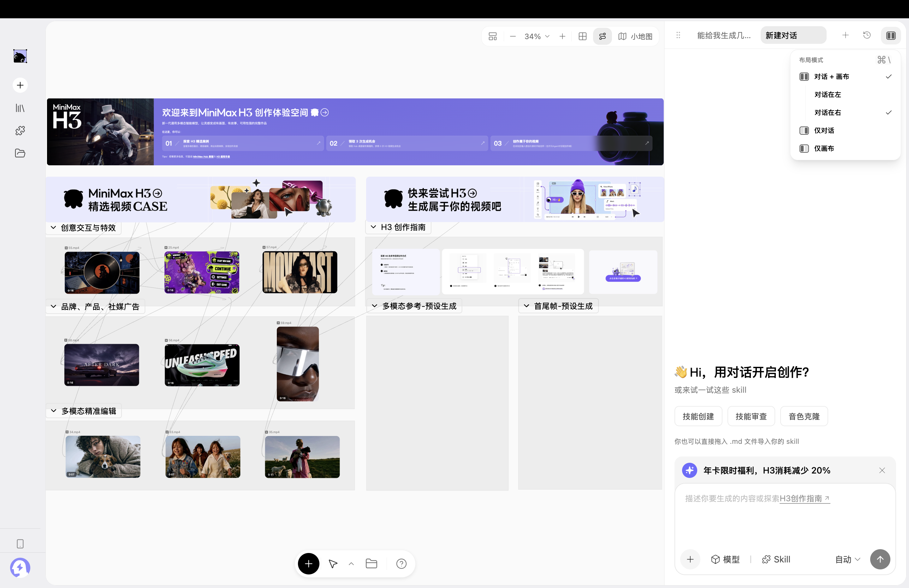
Task: Click the attach plus icon in chat input
Action: point(690,559)
